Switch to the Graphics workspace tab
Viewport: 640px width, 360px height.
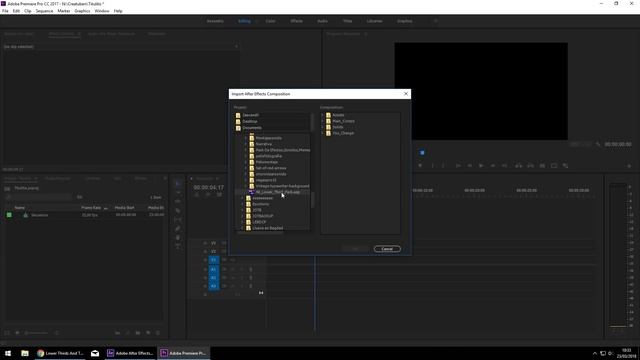tap(404, 21)
